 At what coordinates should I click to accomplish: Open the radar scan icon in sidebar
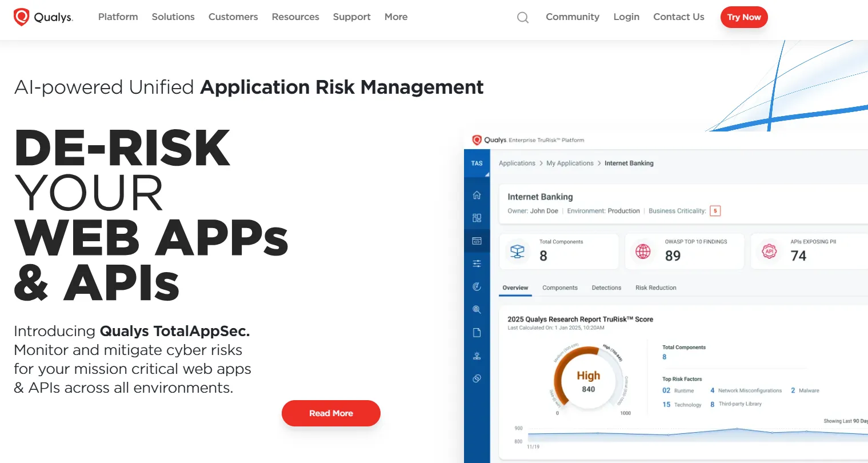coord(477,286)
